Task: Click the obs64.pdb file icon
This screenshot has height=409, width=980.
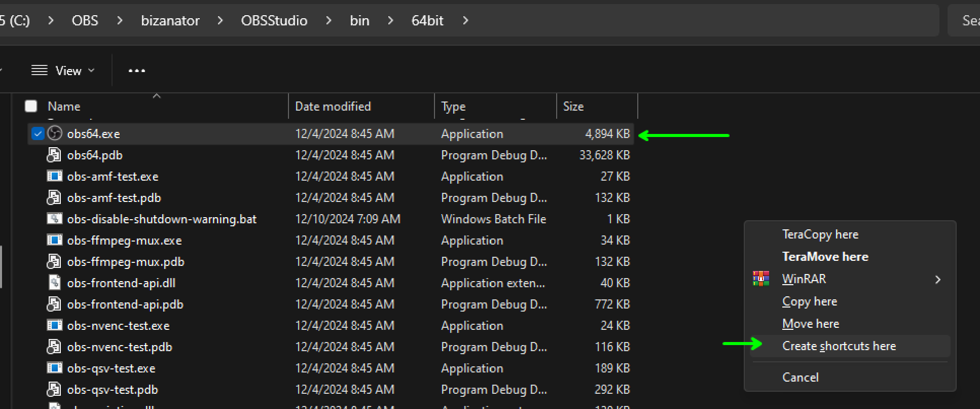Action: pyautogui.click(x=54, y=155)
